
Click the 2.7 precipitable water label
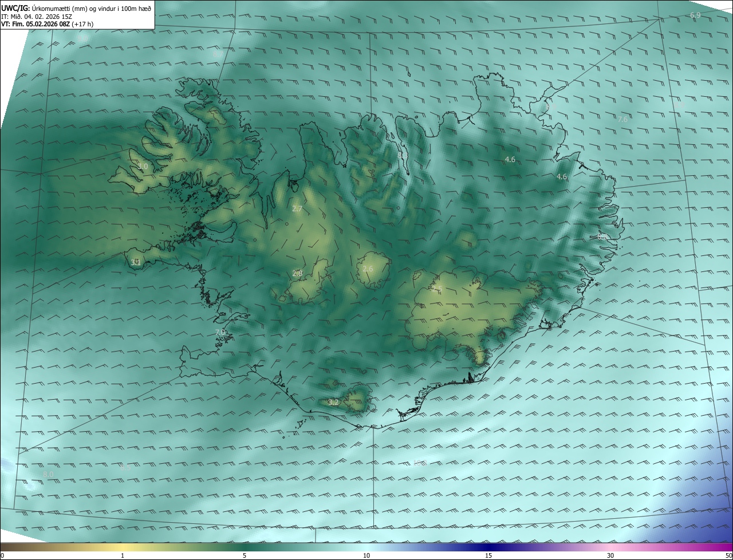pos(297,208)
